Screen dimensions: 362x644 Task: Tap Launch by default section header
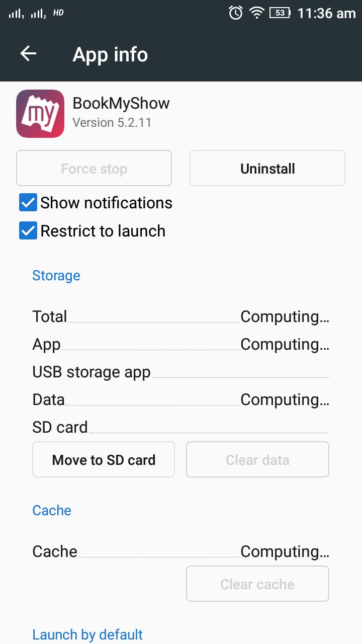point(87,634)
